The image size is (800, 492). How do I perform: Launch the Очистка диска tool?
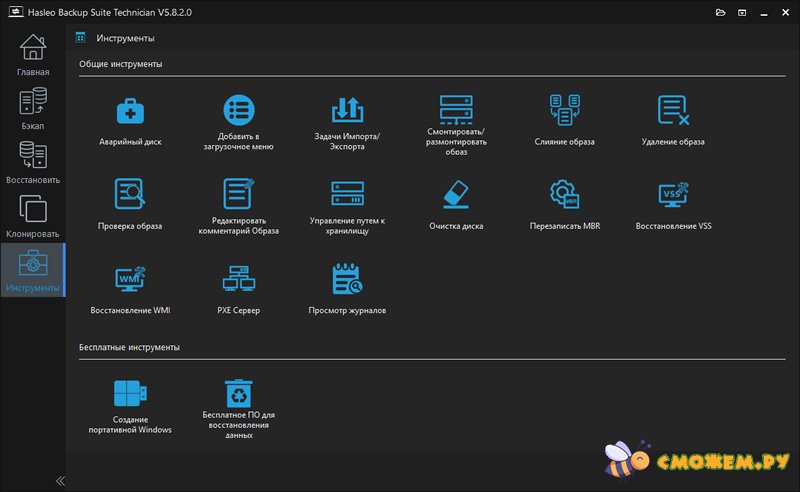tap(456, 194)
